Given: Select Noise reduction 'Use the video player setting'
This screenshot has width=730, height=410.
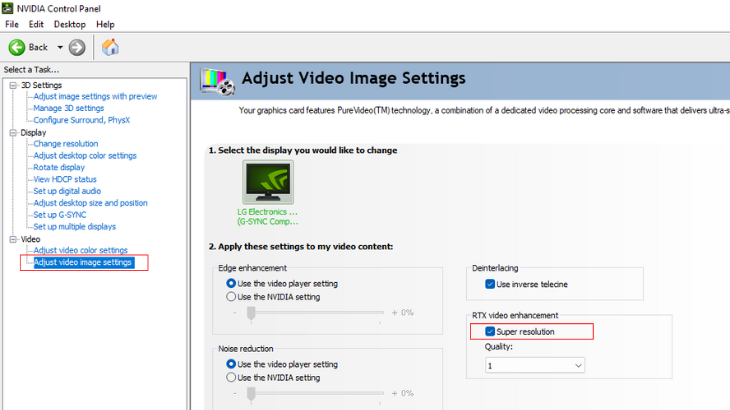Looking at the screenshot, I should [x=231, y=364].
